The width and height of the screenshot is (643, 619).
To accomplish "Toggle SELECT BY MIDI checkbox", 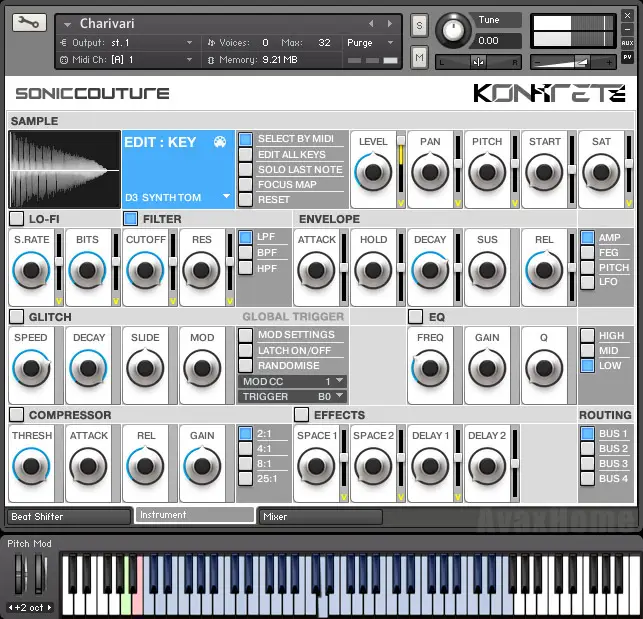I will pyautogui.click(x=246, y=139).
